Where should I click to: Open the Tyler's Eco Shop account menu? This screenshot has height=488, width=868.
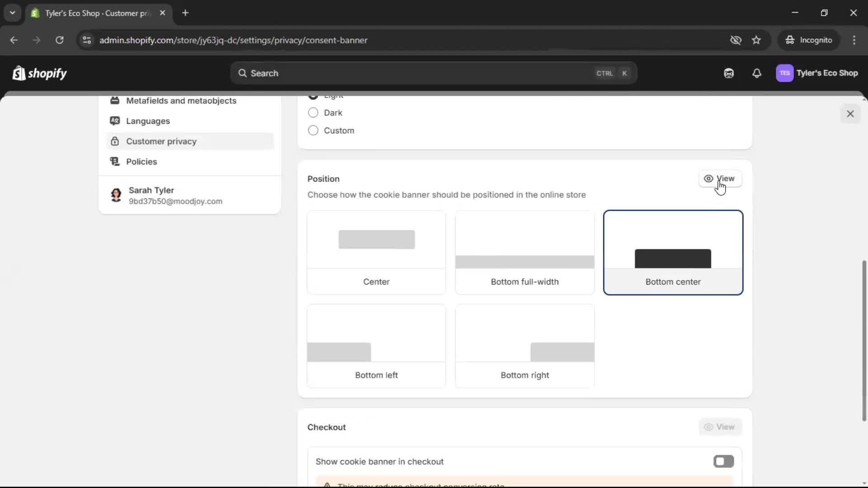point(817,73)
